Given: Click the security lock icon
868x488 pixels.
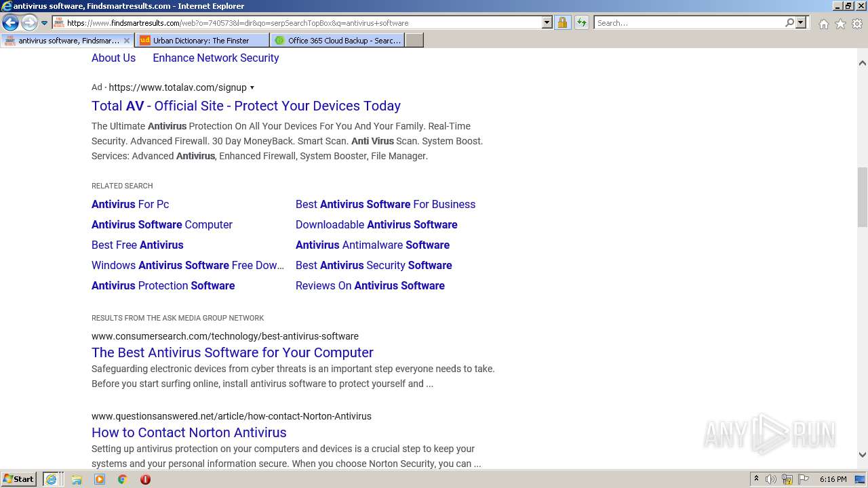Looking at the screenshot, I should point(562,22).
